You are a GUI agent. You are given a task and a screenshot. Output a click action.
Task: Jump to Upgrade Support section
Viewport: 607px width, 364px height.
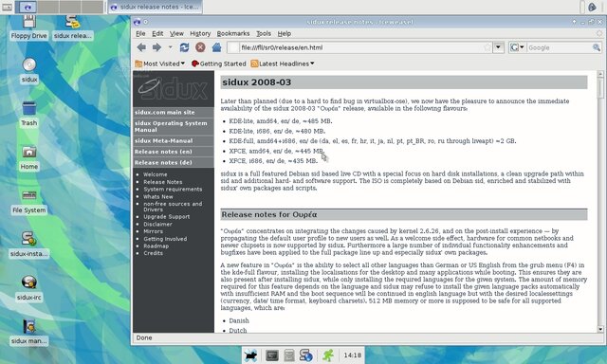167,217
